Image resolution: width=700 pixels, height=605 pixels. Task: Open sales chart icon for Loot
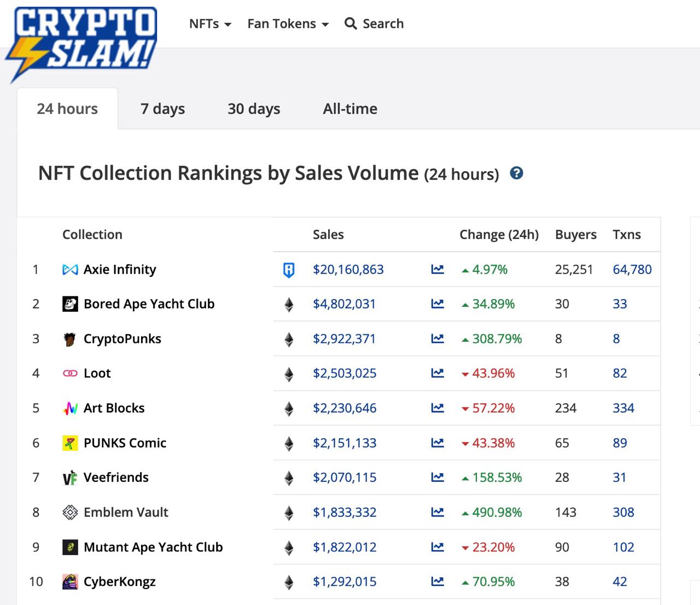tap(437, 373)
